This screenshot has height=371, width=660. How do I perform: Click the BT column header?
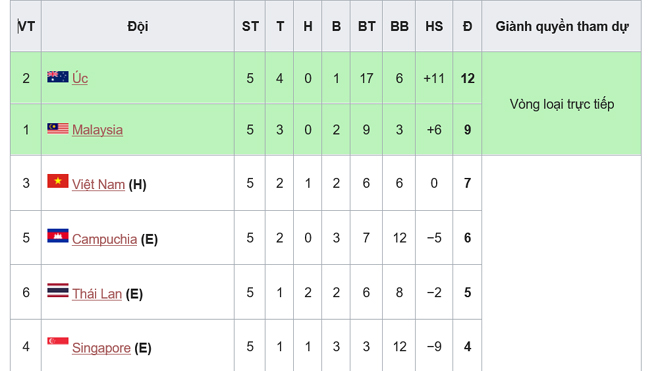366,27
